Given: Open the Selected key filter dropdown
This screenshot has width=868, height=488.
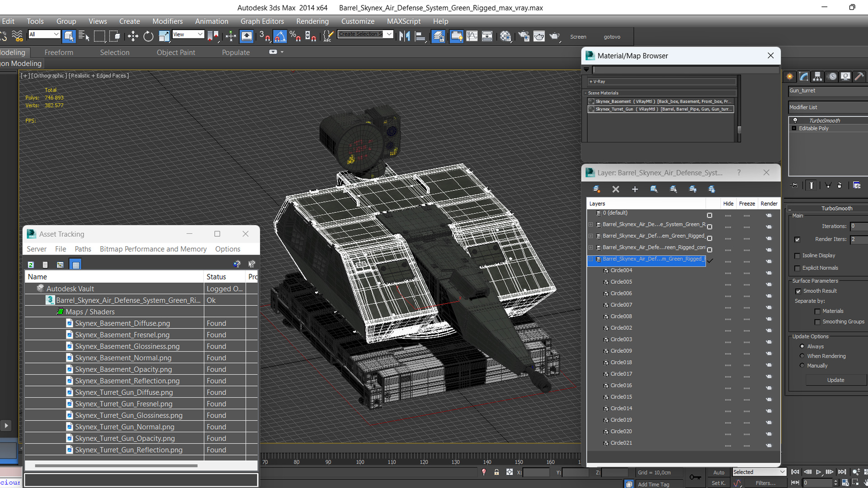Looking at the screenshot, I should (759, 472).
